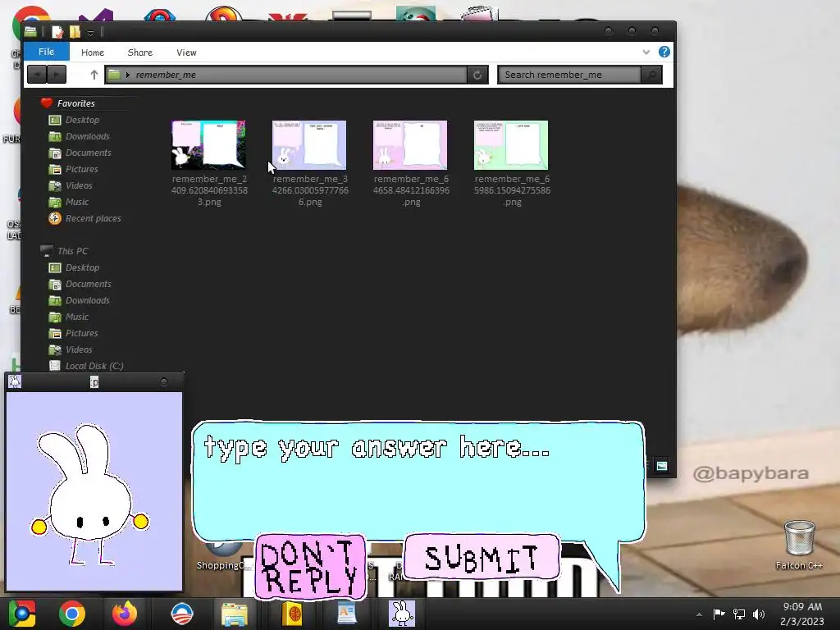Expand the ribbon with the chevron arrow
The height and width of the screenshot is (630, 840).
(x=646, y=52)
